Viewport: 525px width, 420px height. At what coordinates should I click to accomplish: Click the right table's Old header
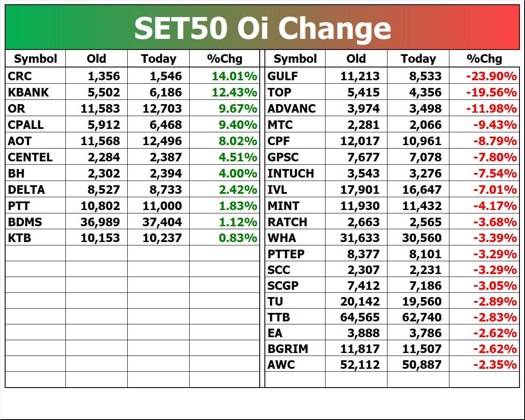point(356,58)
